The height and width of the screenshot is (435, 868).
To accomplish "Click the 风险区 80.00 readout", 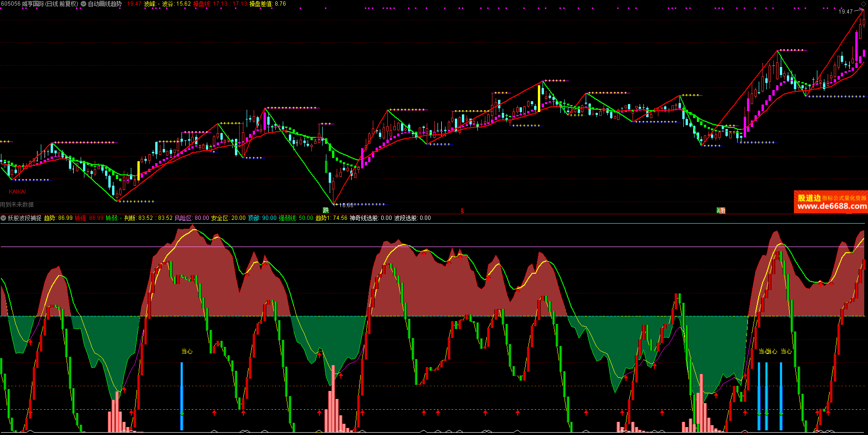I will 192,218.
